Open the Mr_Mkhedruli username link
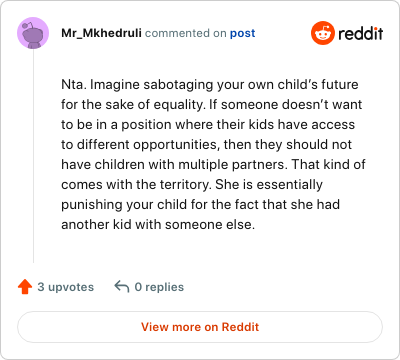This screenshot has height=360, width=400. 101,33
